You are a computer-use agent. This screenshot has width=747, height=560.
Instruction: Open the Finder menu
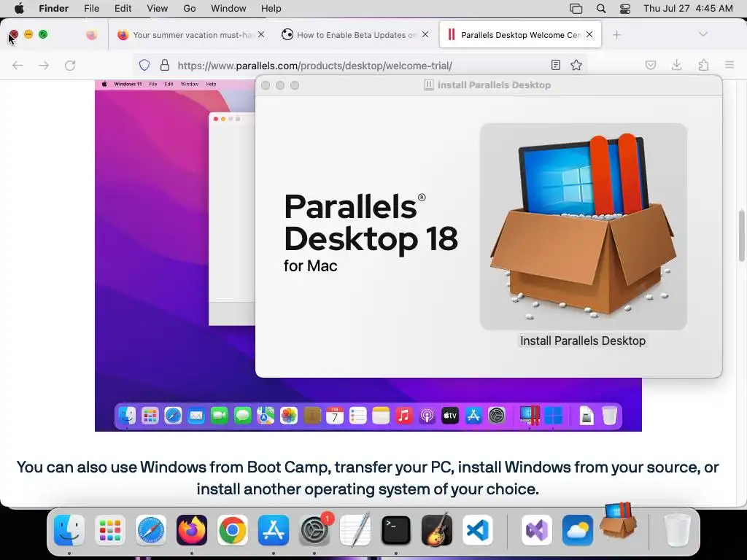[x=54, y=9]
